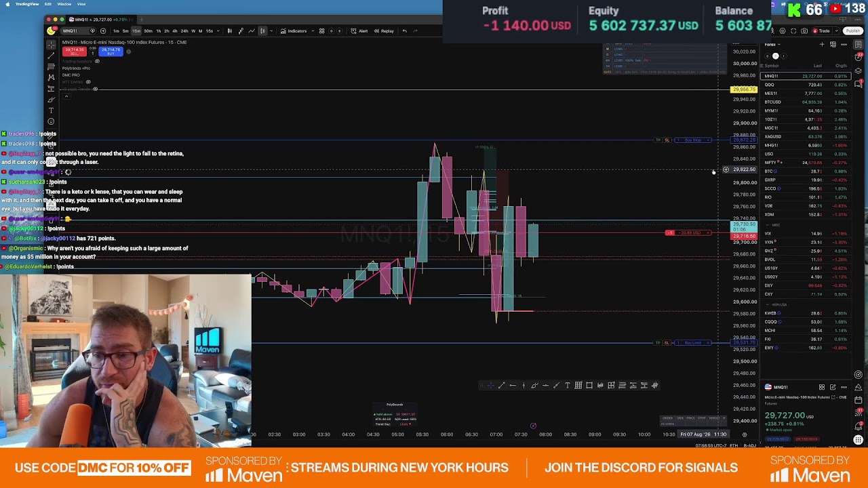Viewport: 868px width, 488px height.
Task: Select the trend line drawing tool
Action: pyautogui.click(x=51, y=56)
